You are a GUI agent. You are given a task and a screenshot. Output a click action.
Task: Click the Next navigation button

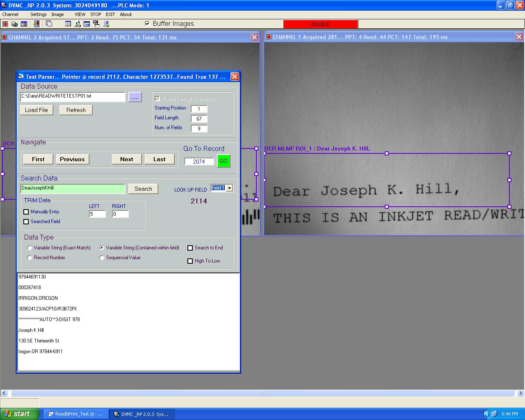point(127,159)
